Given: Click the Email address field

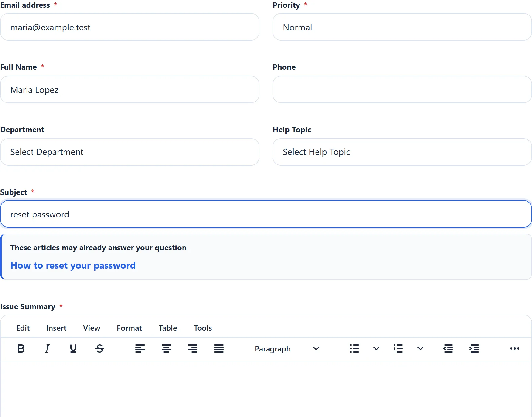Looking at the screenshot, I should coord(130,27).
